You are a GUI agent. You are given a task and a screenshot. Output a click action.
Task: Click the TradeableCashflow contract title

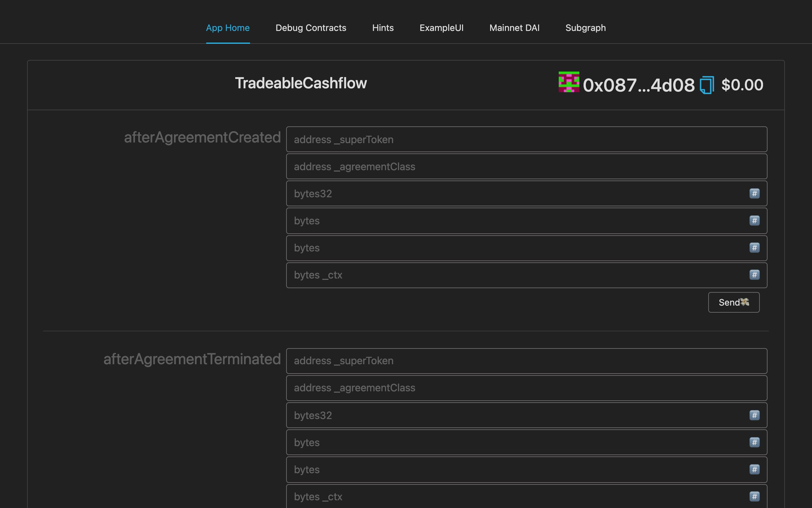coord(301,83)
